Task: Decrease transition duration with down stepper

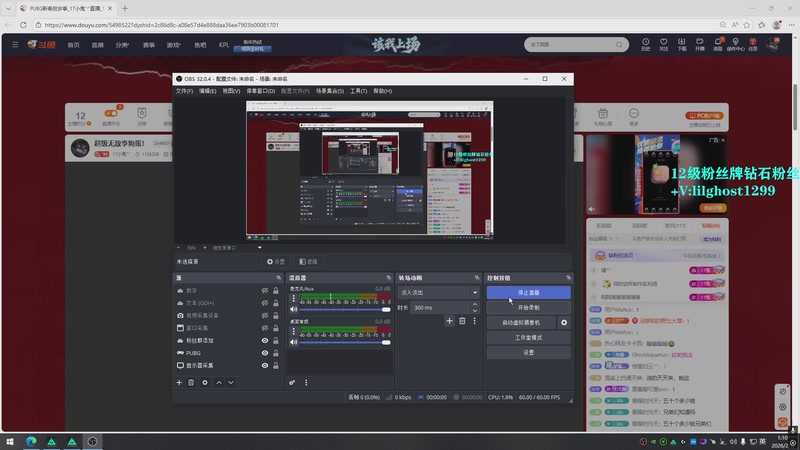Action: (475, 311)
